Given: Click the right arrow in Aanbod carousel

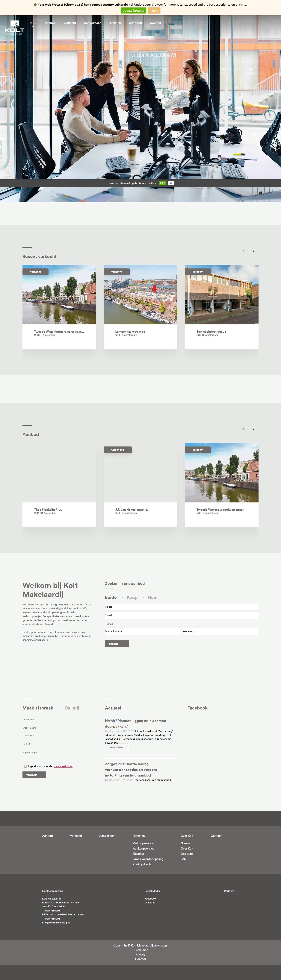Looking at the screenshot, I should pyautogui.click(x=253, y=429).
